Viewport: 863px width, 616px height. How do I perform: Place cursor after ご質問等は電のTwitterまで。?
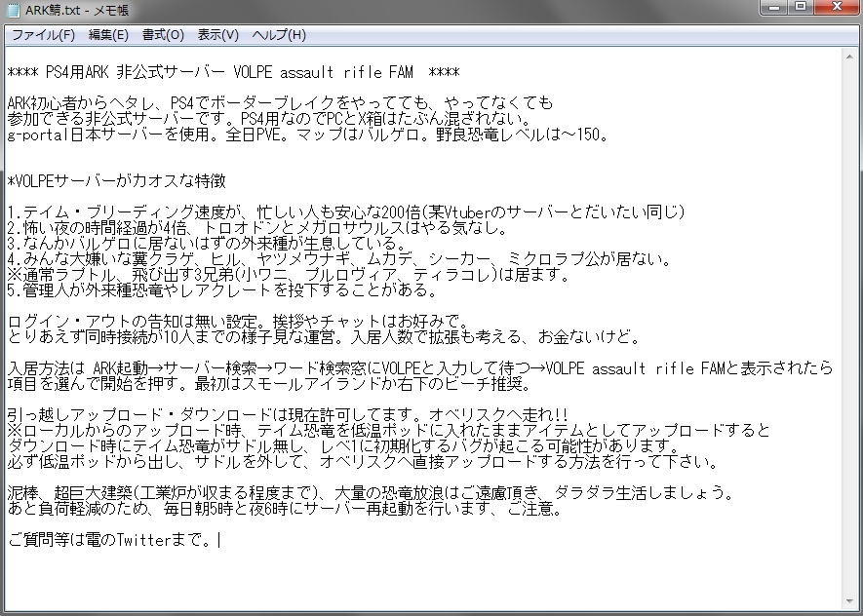tap(218, 540)
